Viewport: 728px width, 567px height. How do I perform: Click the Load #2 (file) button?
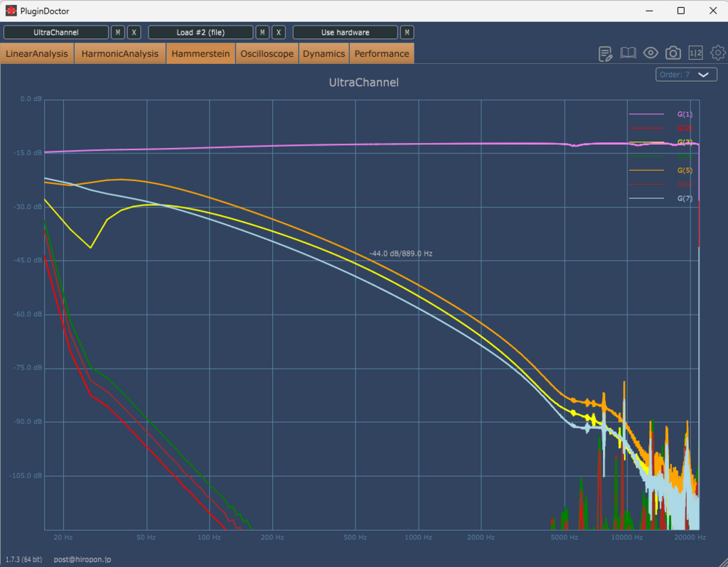[200, 33]
